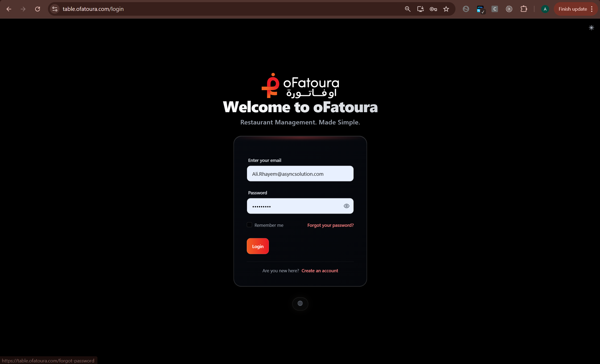Screen dimensions: 600x364
Task: Click the zoom magnifier icon in toolbar
Action: (x=407, y=9)
